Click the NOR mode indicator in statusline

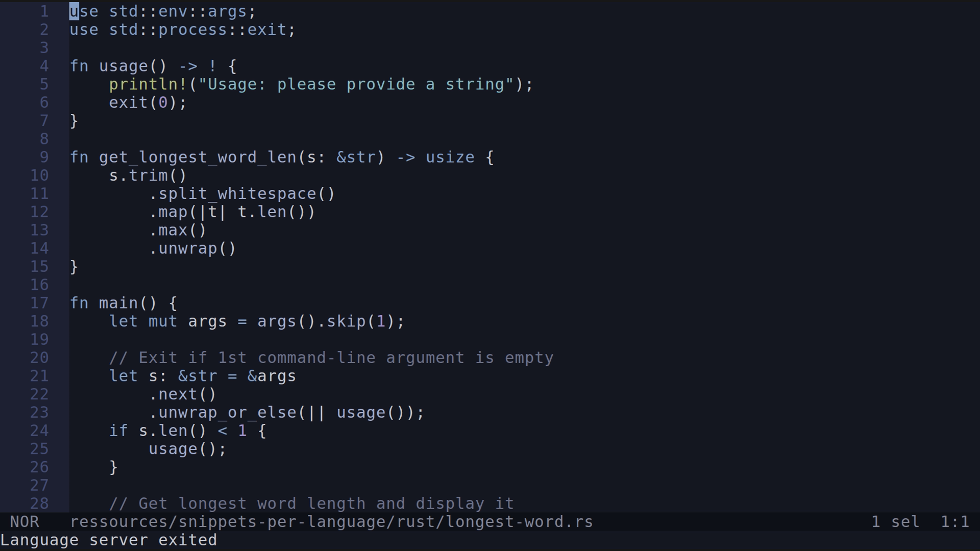(24, 522)
